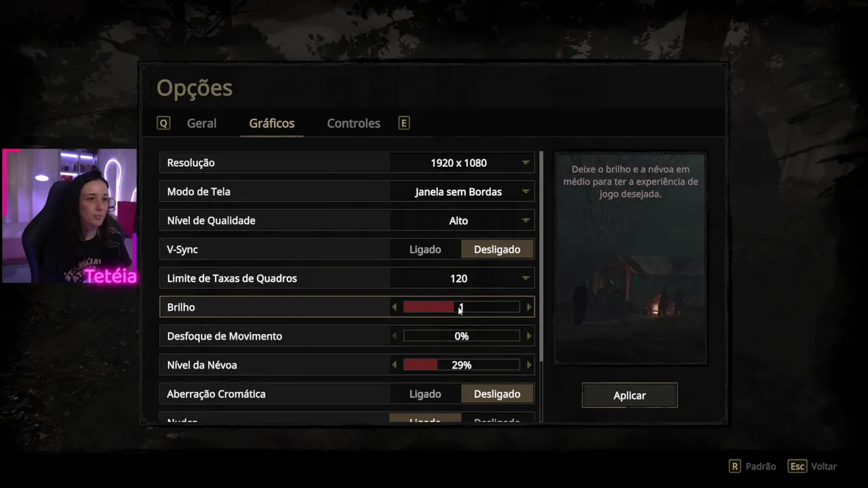Image resolution: width=868 pixels, height=488 pixels.
Task: Increase Brilho with the right arrow
Action: pos(529,307)
